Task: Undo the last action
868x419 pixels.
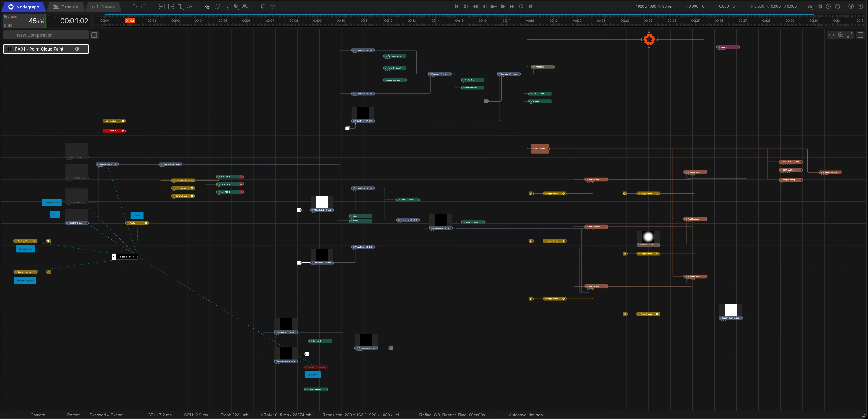Action: [x=134, y=6]
